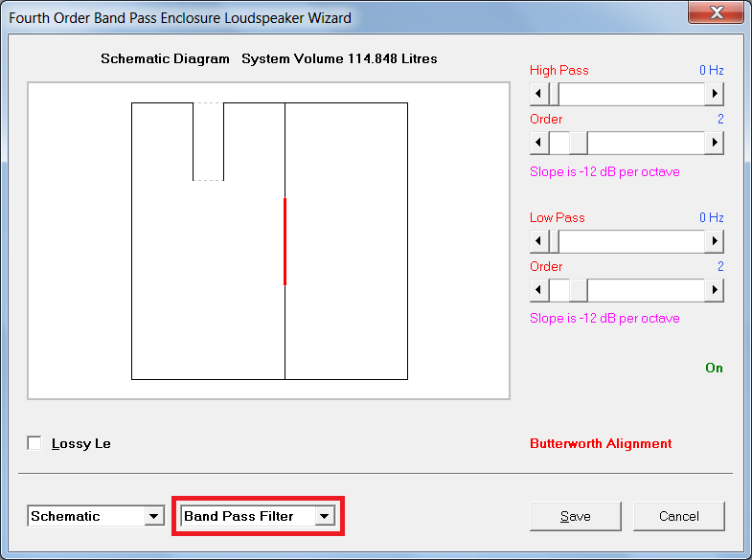Click the Low Pass frequency slider thumb

(554, 241)
